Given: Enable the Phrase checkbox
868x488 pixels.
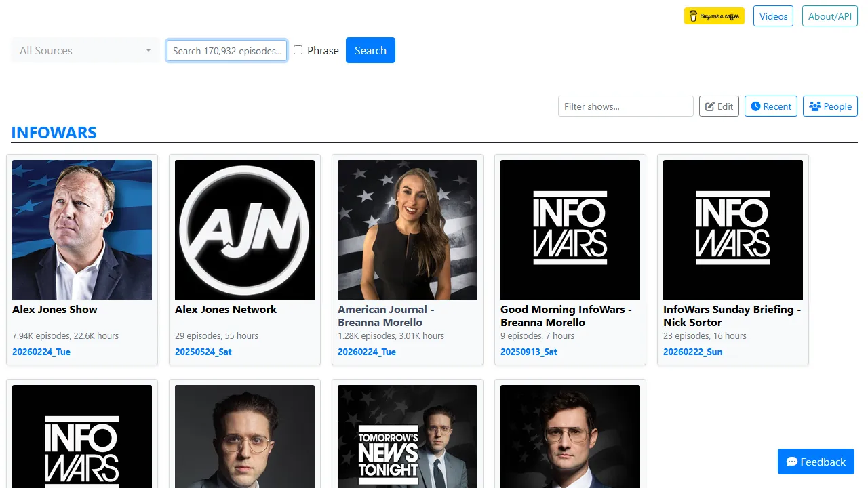Looking at the screenshot, I should (x=298, y=50).
